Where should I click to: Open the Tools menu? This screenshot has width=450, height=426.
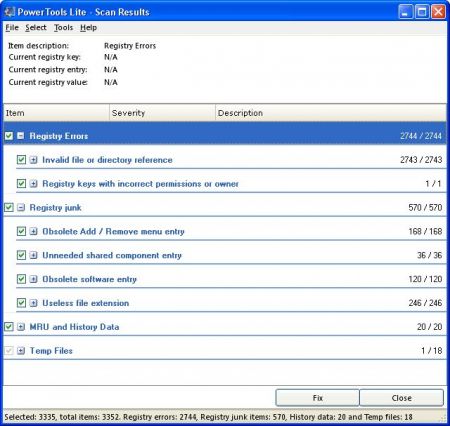63,28
